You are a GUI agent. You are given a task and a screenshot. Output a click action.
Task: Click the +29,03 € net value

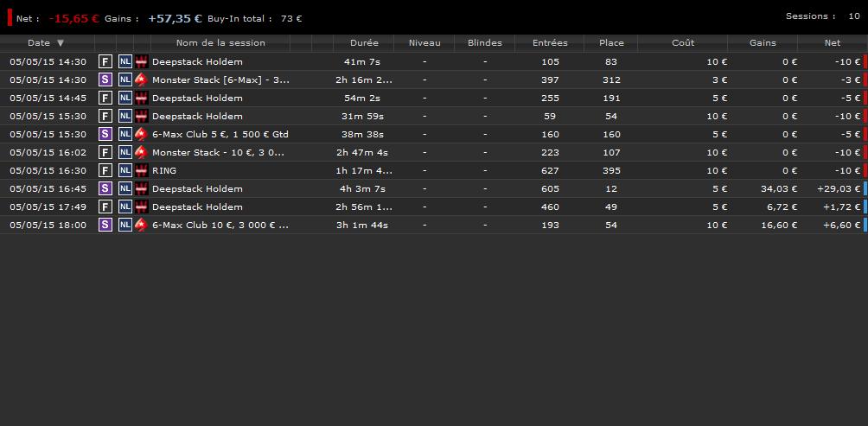(839, 188)
